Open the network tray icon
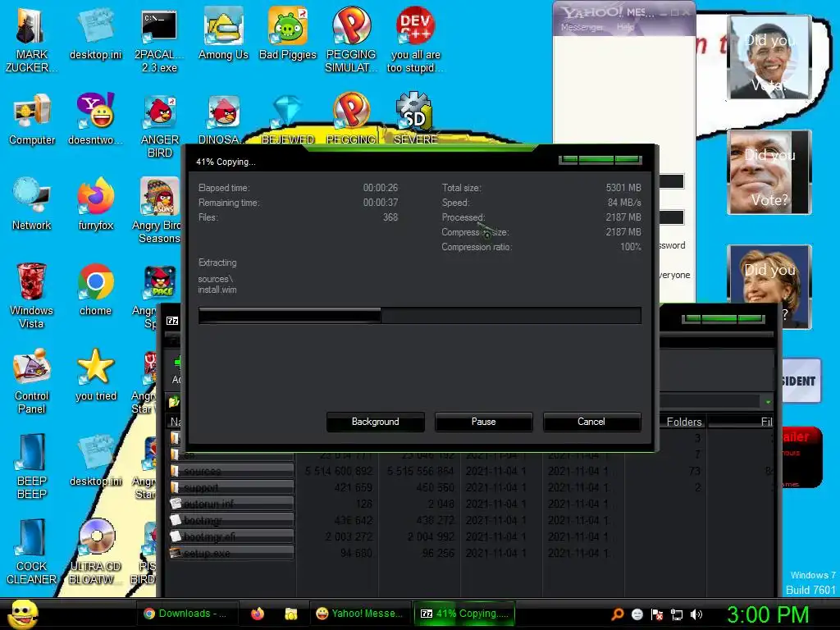 point(677,614)
